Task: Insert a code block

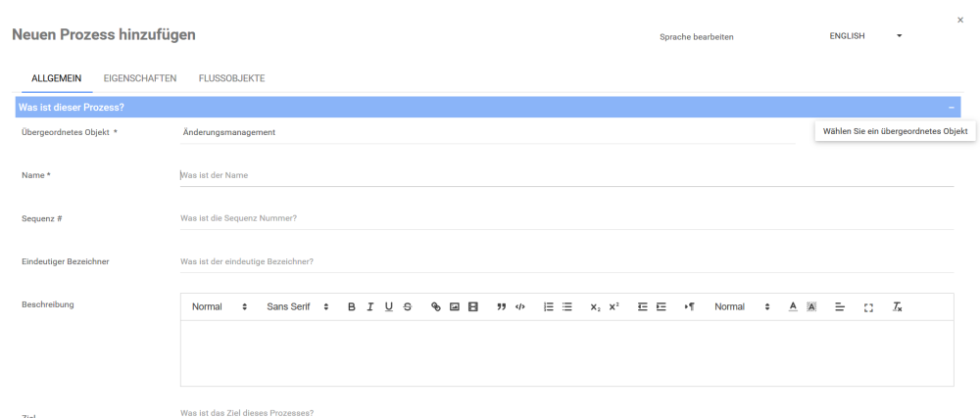Action: tap(520, 307)
